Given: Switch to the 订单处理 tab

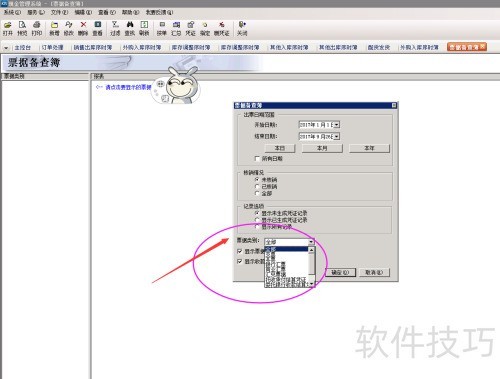Looking at the screenshot, I should [x=52, y=47].
